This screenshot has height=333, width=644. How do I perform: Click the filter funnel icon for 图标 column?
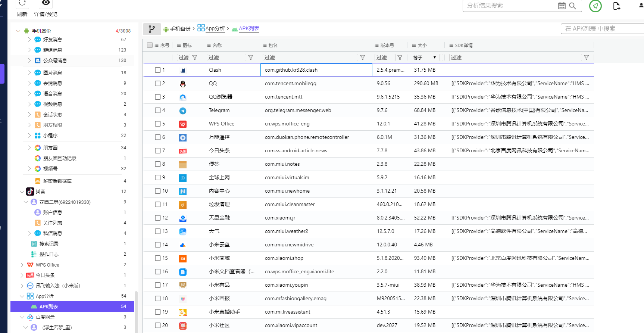click(195, 57)
